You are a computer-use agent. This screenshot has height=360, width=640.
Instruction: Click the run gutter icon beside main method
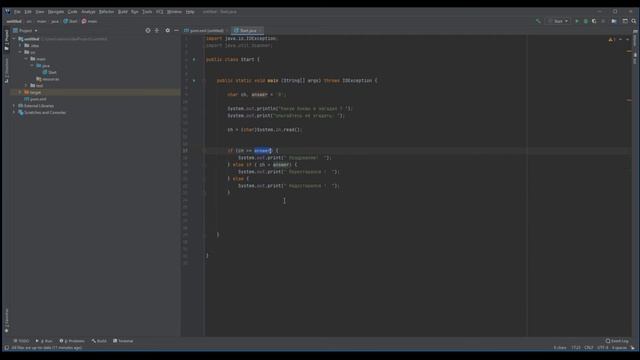point(194,80)
